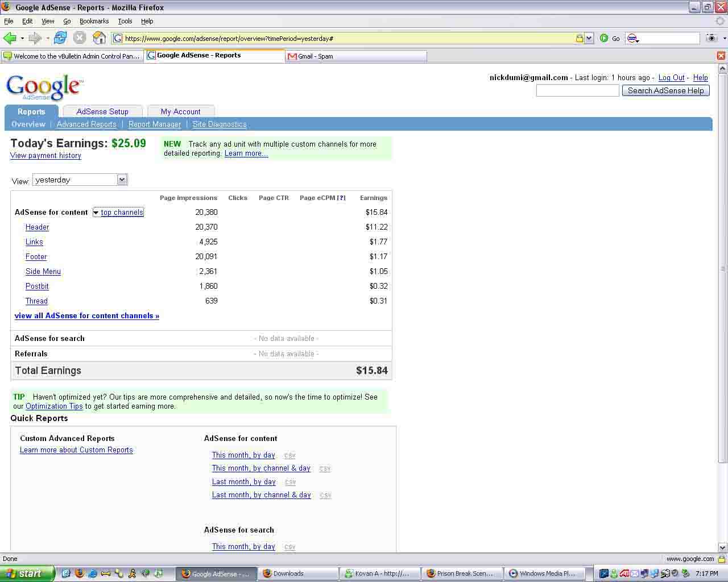Image resolution: width=728 pixels, height=582 pixels.
Task: Reload the page with the refresh icon
Action: (x=60, y=38)
